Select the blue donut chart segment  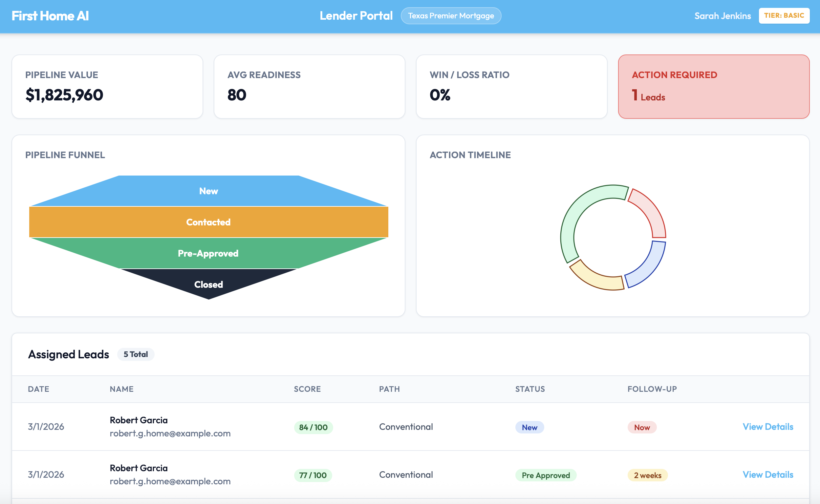click(649, 267)
